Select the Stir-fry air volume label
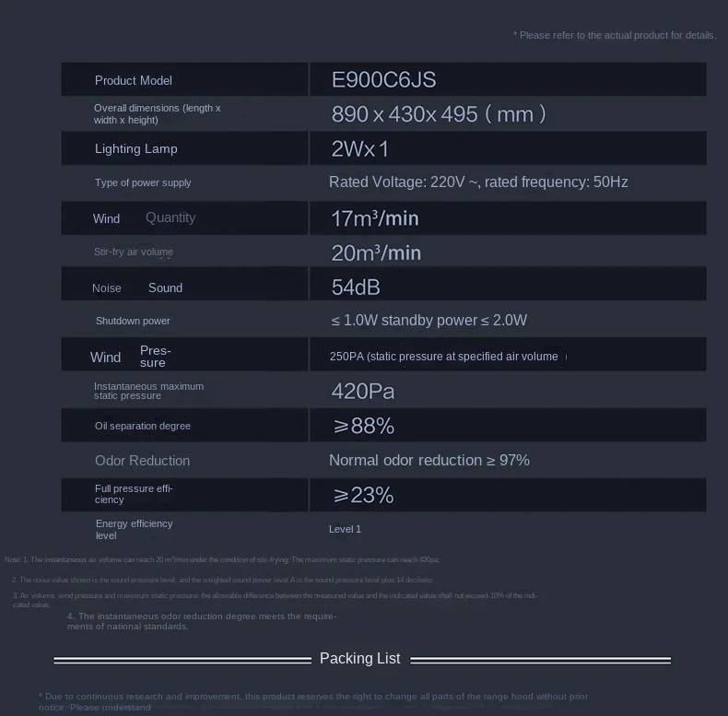This screenshot has width=728, height=716. [x=134, y=252]
